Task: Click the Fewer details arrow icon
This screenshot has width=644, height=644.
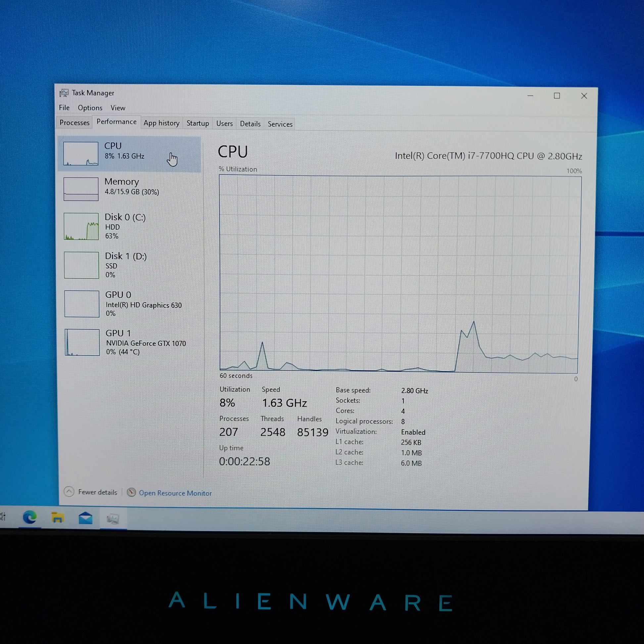Action: pyautogui.click(x=69, y=492)
